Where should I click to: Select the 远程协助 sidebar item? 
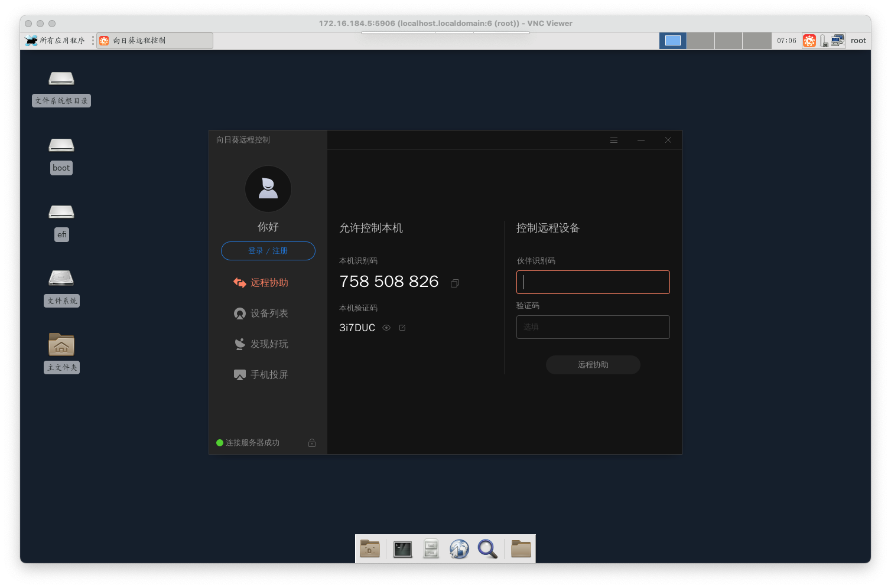[261, 283]
